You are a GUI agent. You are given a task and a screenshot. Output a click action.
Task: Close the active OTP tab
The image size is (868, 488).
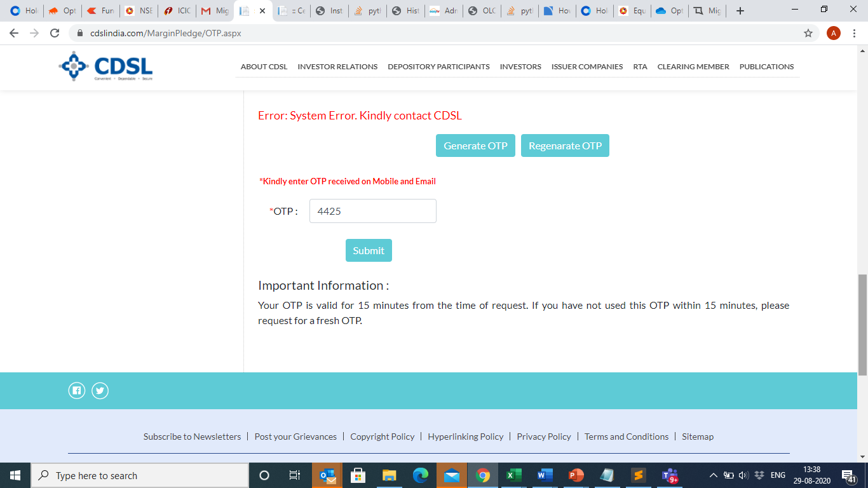point(262,11)
